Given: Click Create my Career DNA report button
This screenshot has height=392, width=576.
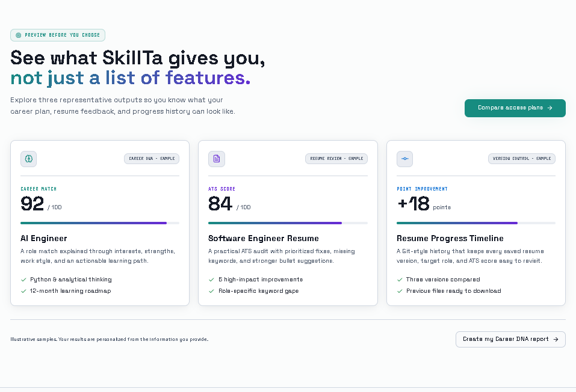Looking at the screenshot, I should 510,340.
